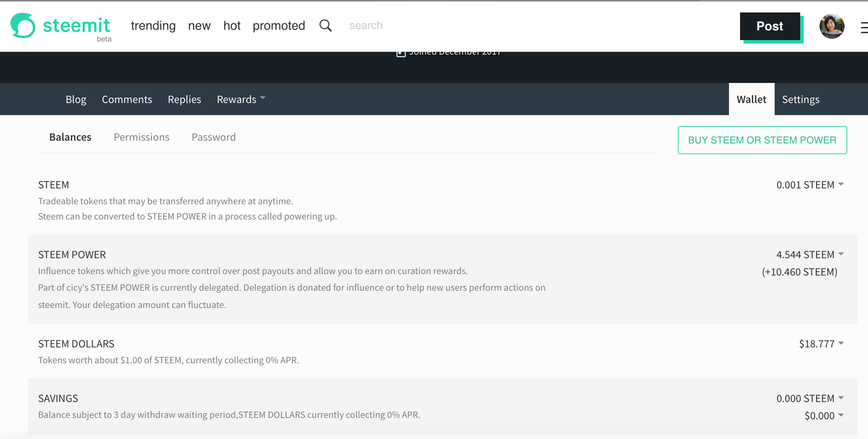Expand the $0.000 savings dropdown

(824, 416)
